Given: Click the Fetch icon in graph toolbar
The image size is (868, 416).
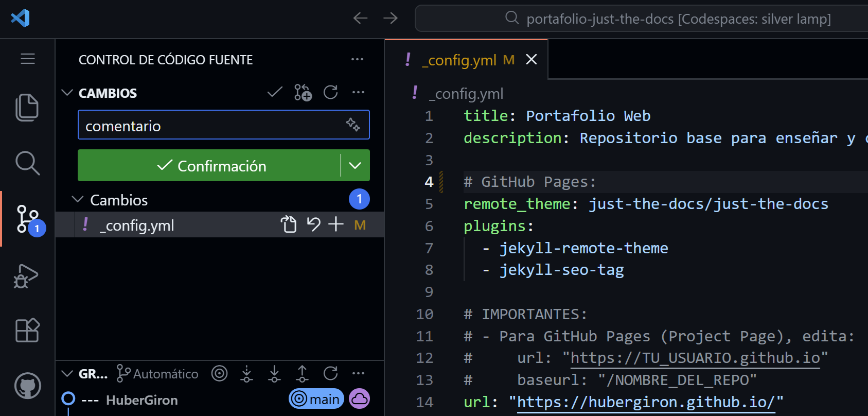Looking at the screenshot, I should pyautogui.click(x=247, y=373).
